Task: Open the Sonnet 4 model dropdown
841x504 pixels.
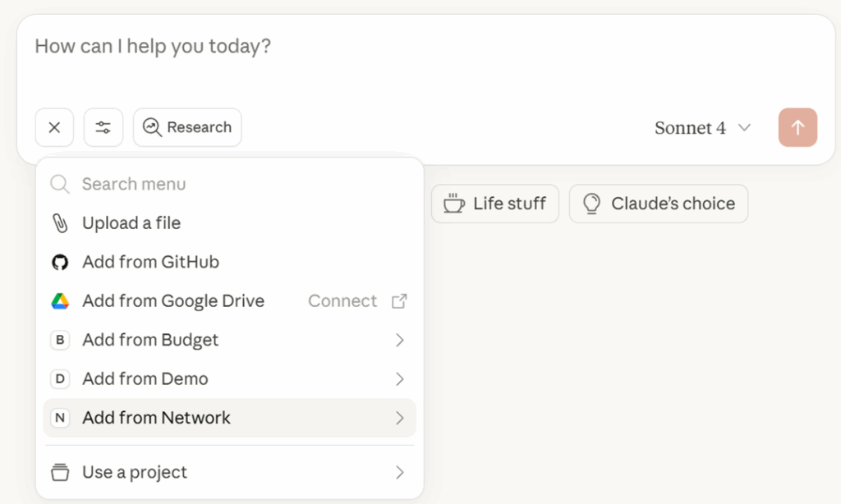Action: point(703,128)
